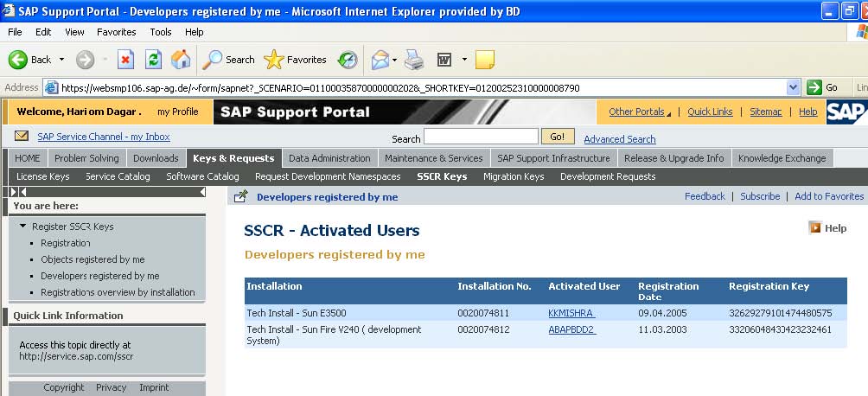Open the Edit menu
Screen dimensions: 868x396
(43, 32)
